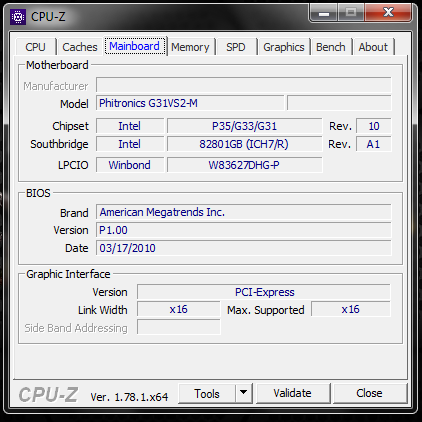This screenshot has width=422, height=422.
Task: Click the Southbridge 82801GB field
Action: pyautogui.click(x=245, y=144)
